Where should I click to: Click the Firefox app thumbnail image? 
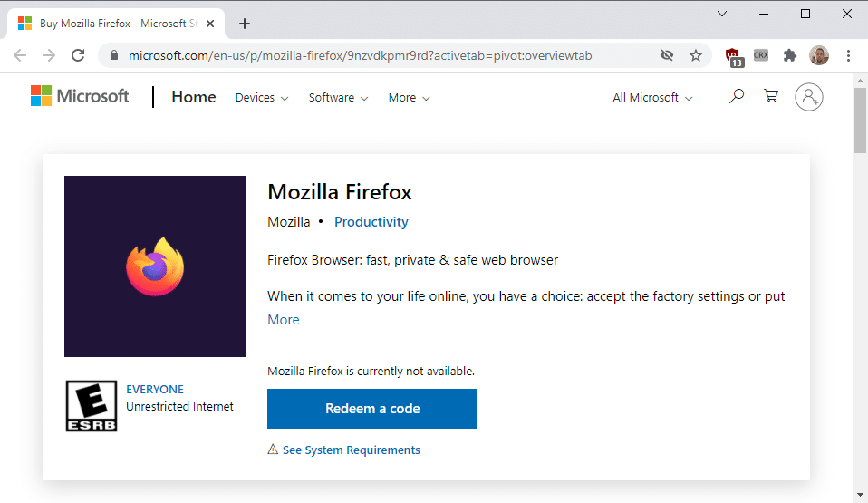pyautogui.click(x=155, y=266)
